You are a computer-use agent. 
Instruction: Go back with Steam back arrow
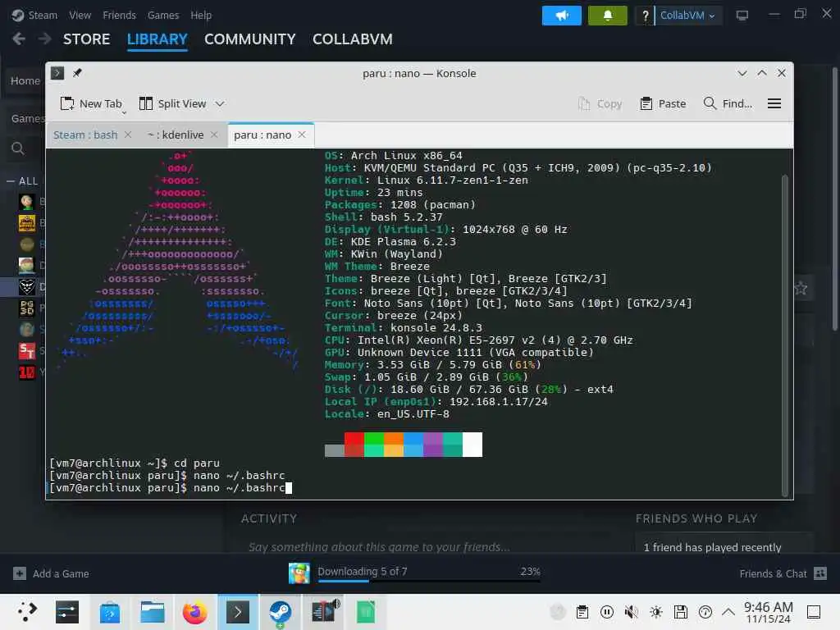[x=19, y=39]
